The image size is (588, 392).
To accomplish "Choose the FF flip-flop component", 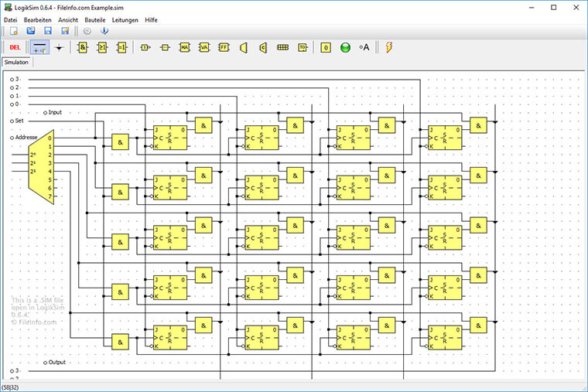I will coord(224,47).
